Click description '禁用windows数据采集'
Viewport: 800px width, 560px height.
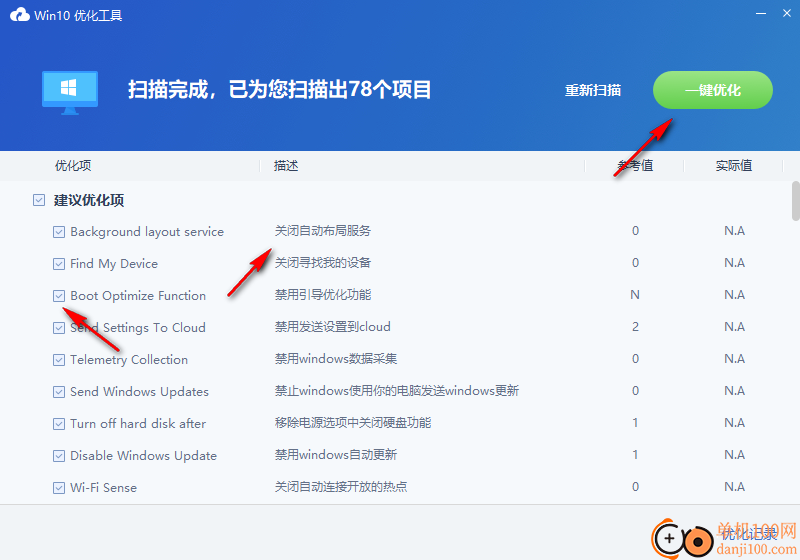(x=336, y=359)
